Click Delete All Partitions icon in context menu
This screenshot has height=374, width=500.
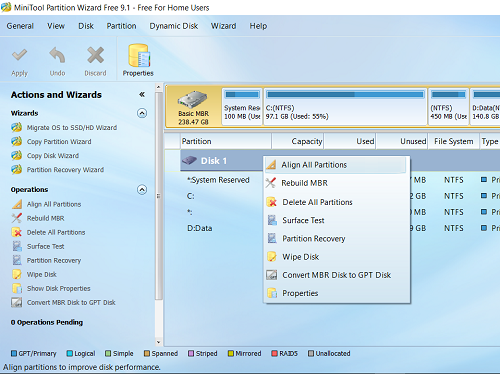pyautogui.click(x=272, y=202)
